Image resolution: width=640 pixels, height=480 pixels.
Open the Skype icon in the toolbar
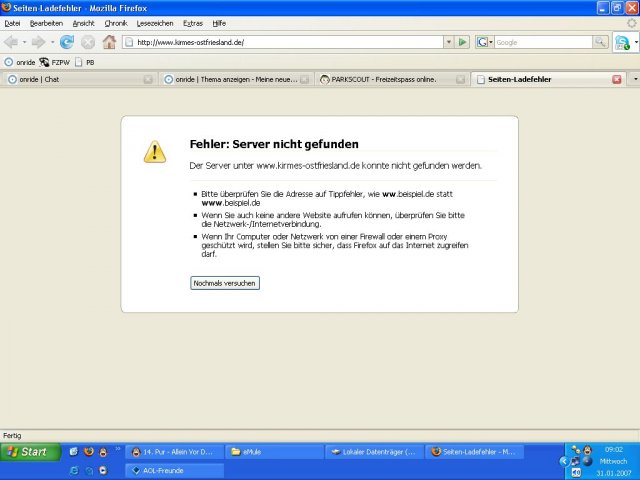[x=622, y=42]
